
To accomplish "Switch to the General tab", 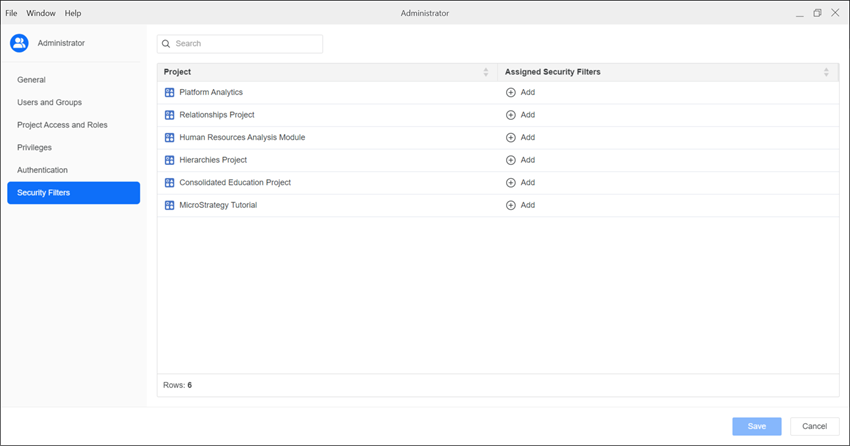I will coord(32,80).
